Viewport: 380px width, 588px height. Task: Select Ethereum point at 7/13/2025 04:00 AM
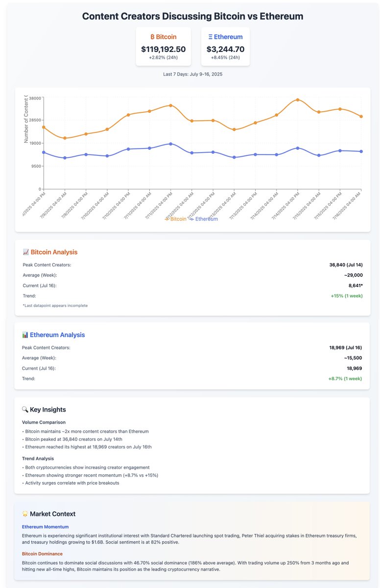coord(234,157)
